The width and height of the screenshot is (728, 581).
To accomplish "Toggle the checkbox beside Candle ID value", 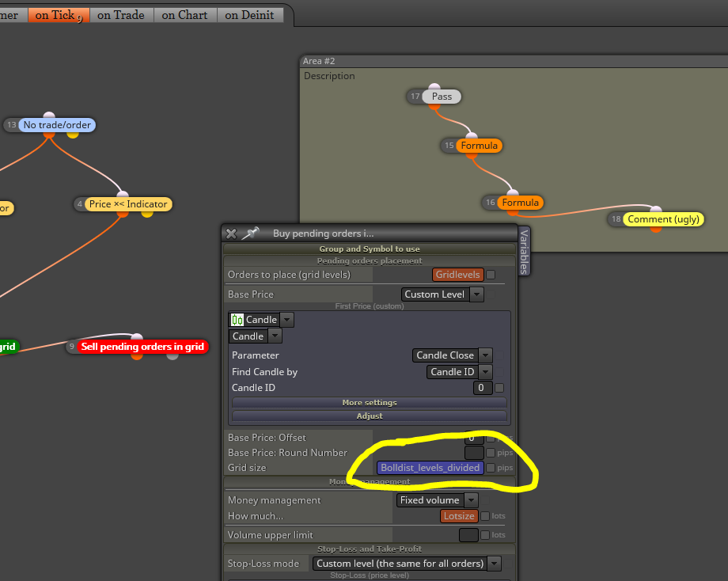I will [499, 388].
